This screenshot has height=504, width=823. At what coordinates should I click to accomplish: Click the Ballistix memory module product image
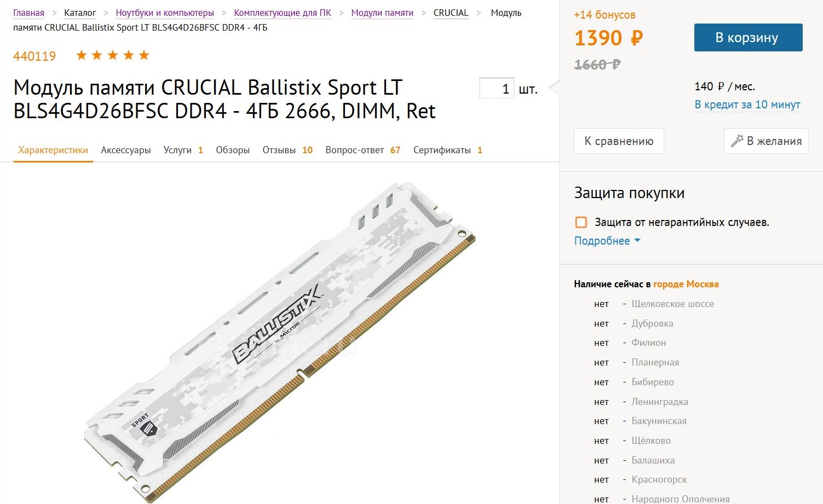tap(279, 339)
